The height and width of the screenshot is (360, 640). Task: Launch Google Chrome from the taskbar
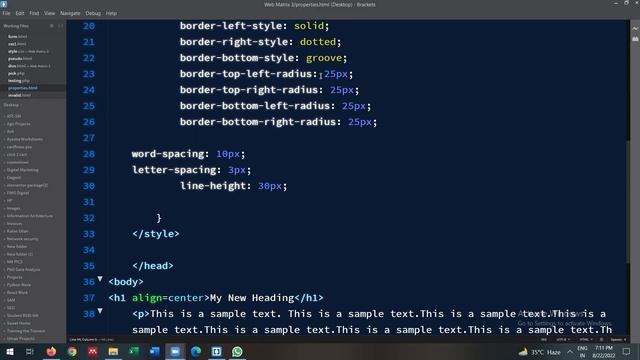(72, 351)
